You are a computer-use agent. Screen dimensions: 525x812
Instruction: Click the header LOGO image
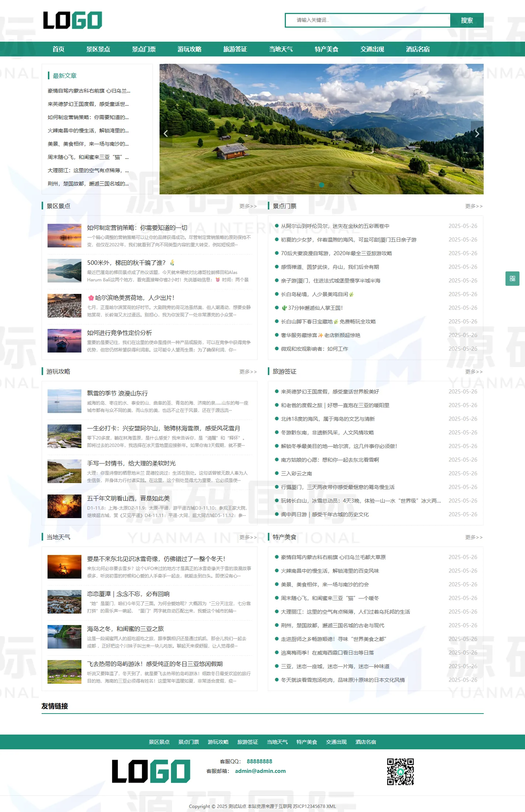(73, 20)
